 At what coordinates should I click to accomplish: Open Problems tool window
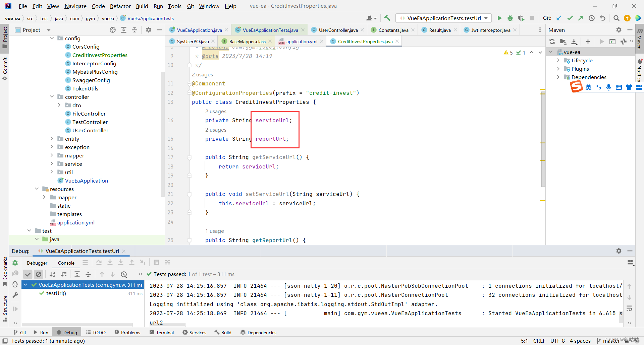coord(127,332)
